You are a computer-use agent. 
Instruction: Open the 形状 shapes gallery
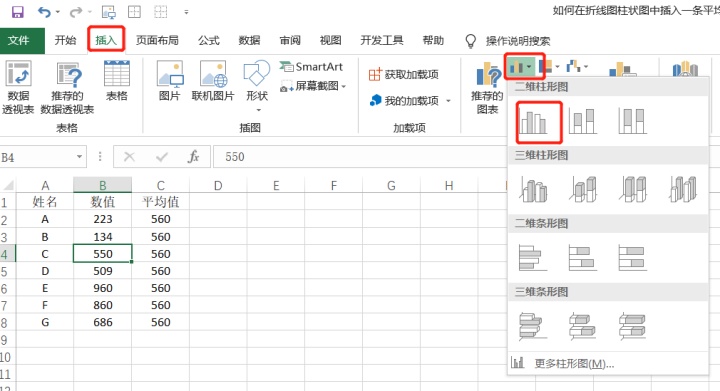point(257,86)
